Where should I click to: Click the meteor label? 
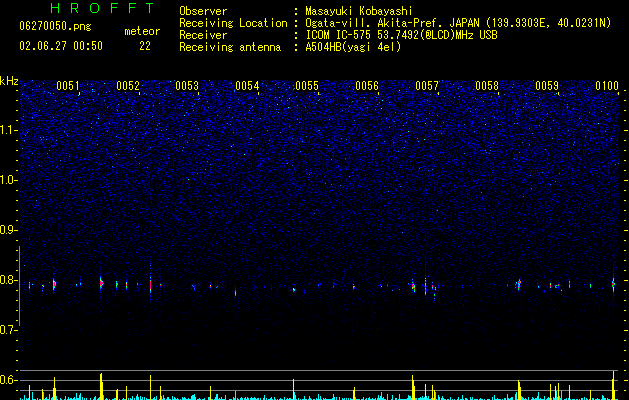pos(142,31)
